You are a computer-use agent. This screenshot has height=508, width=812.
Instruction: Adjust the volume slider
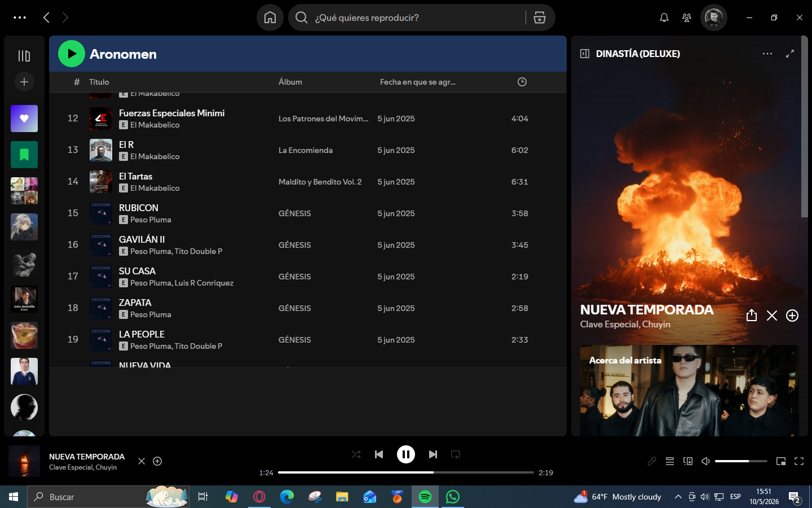(741, 461)
